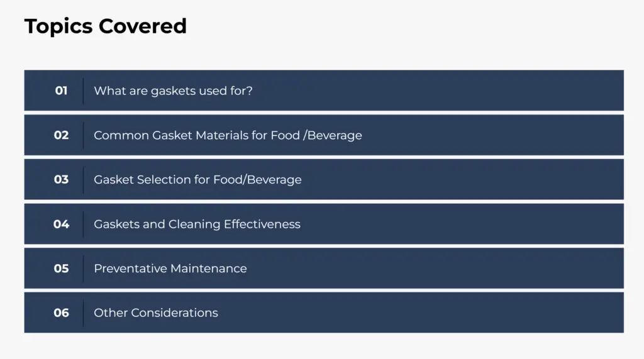Select the number 03 marker
This screenshot has height=359, width=644.
(x=61, y=180)
